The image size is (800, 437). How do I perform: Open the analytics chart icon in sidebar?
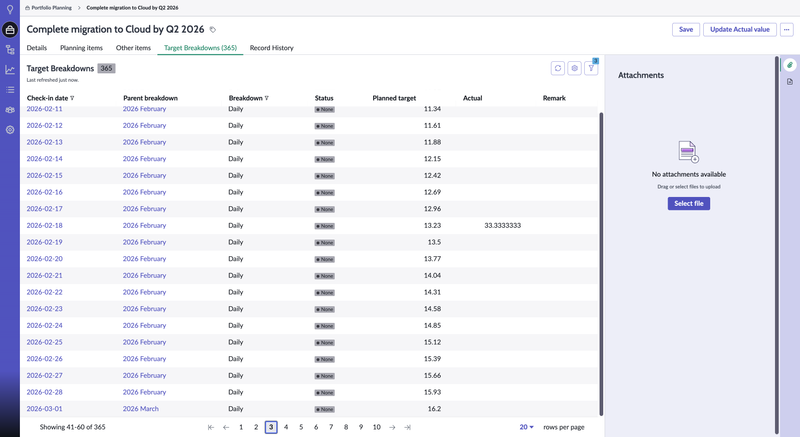pos(10,70)
